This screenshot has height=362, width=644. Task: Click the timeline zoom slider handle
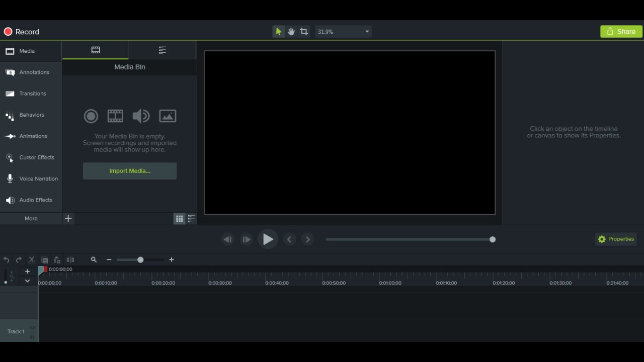pyautogui.click(x=140, y=260)
